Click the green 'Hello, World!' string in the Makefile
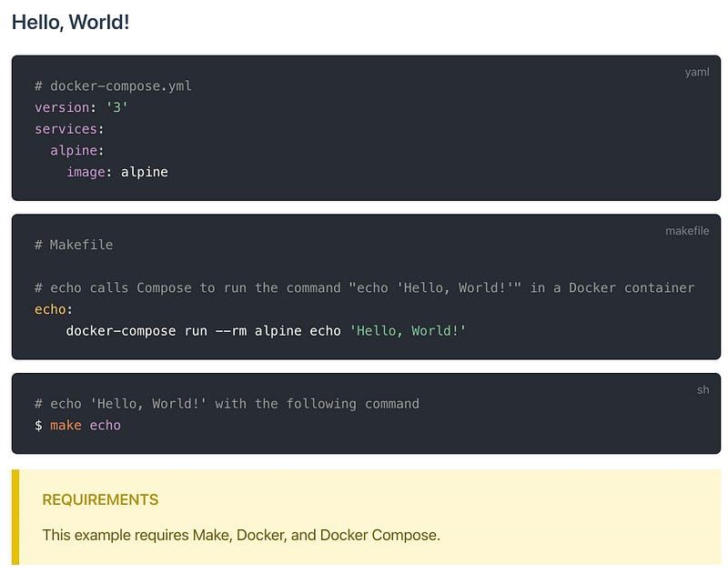Screen dimensions: 728x573 coord(408,331)
